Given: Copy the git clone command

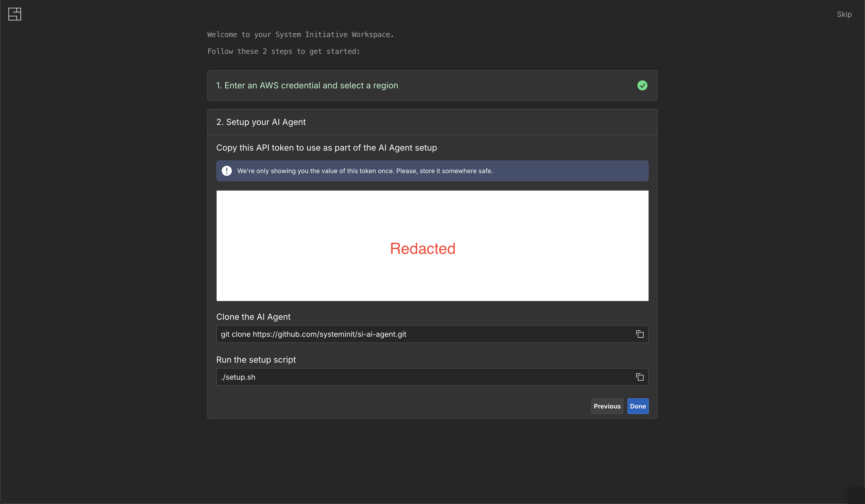Looking at the screenshot, I should coord(640,334).
